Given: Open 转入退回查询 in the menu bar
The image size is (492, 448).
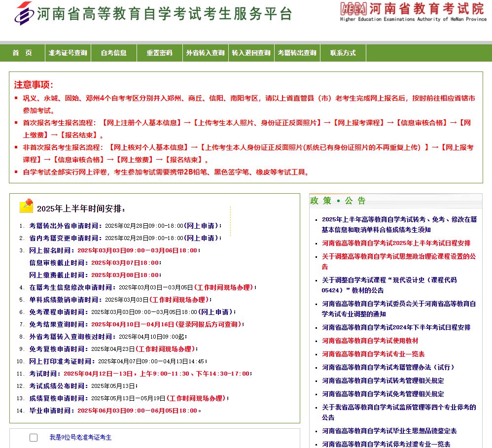Looking at the screenshot, I should tap(251, 52).
